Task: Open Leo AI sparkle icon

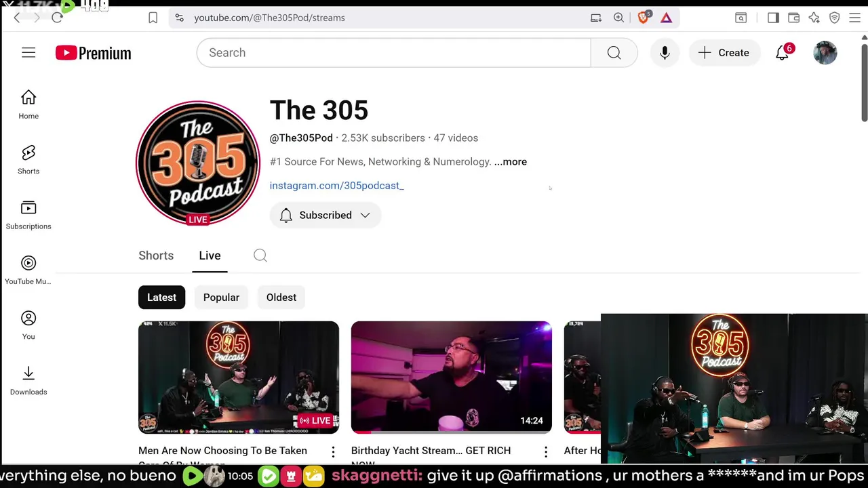Action: pos(814,18)
